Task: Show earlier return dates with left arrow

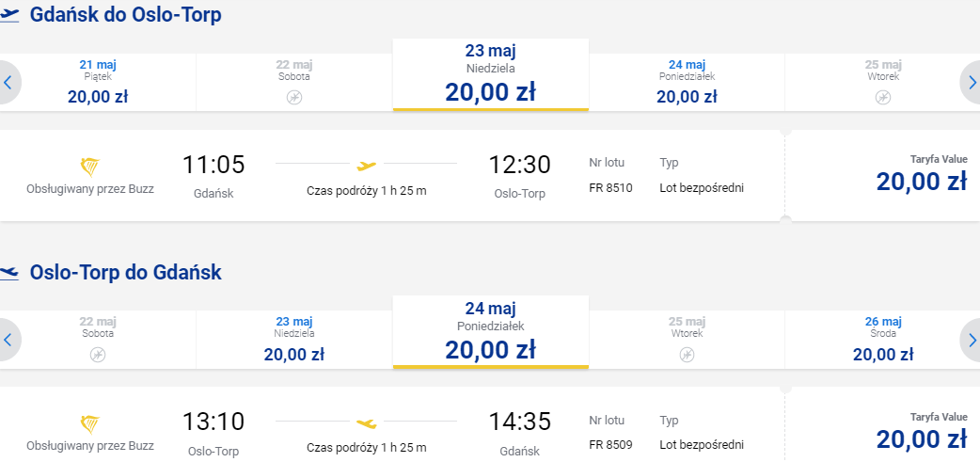Action: pyautogui.click(x=8, y=340)
